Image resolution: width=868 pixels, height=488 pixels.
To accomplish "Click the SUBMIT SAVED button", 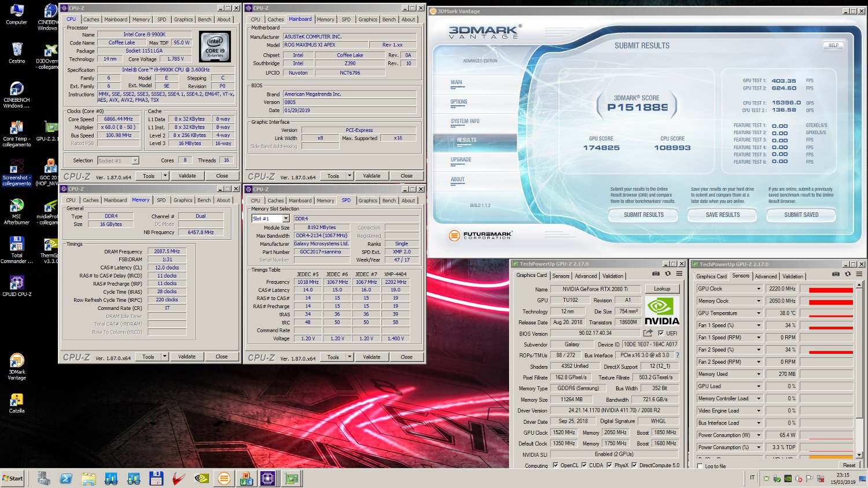I will pos(801,215).
